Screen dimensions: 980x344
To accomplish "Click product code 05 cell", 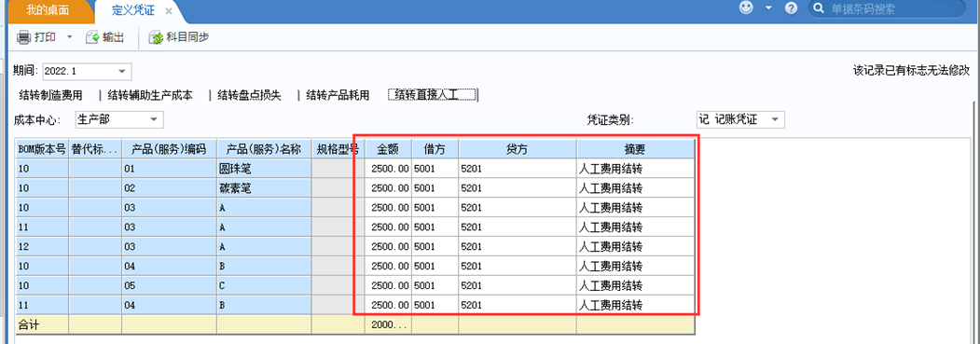I will pos(170,285).
